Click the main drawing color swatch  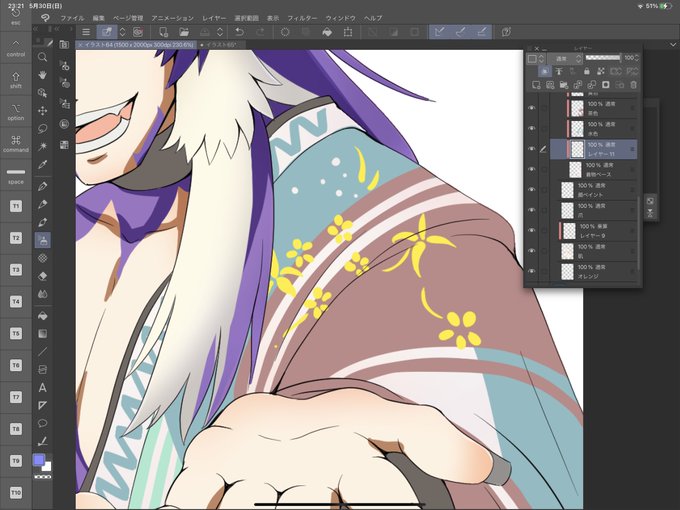coord(39,460)
